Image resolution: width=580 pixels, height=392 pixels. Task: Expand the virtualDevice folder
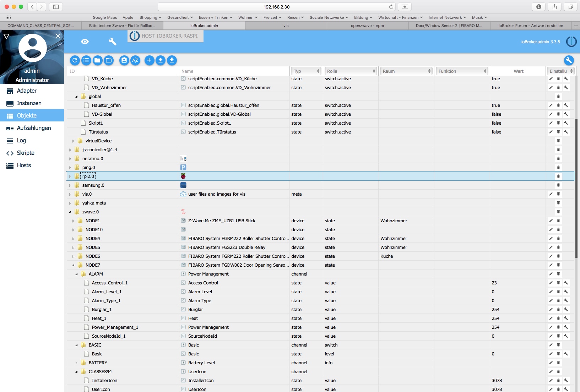tap(74, 141)
